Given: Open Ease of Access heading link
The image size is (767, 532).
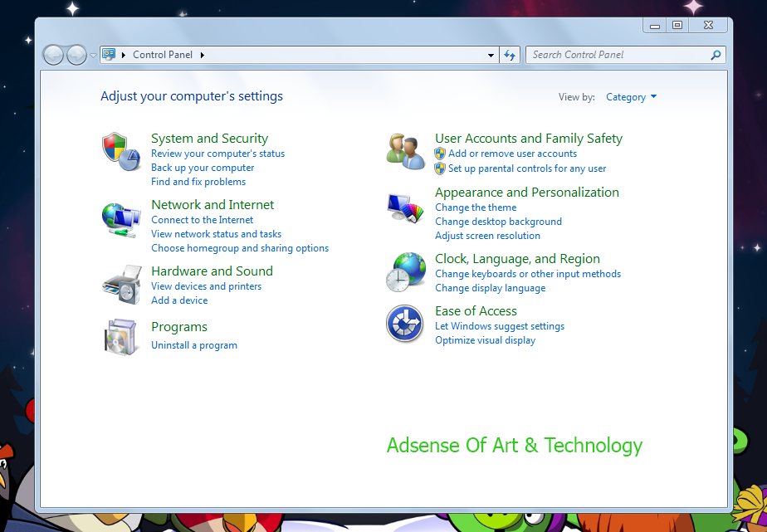Looking at the screenshot, I should pos(476,311).
